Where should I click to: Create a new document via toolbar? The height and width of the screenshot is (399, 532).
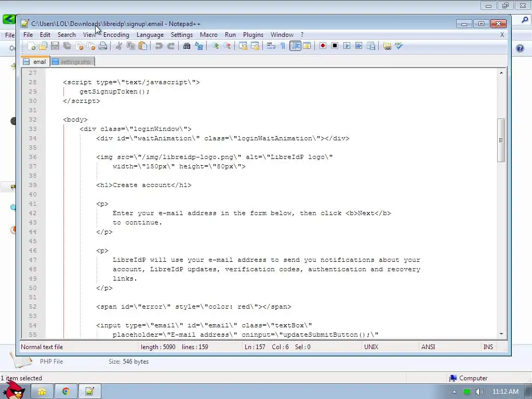click(31, 46)
